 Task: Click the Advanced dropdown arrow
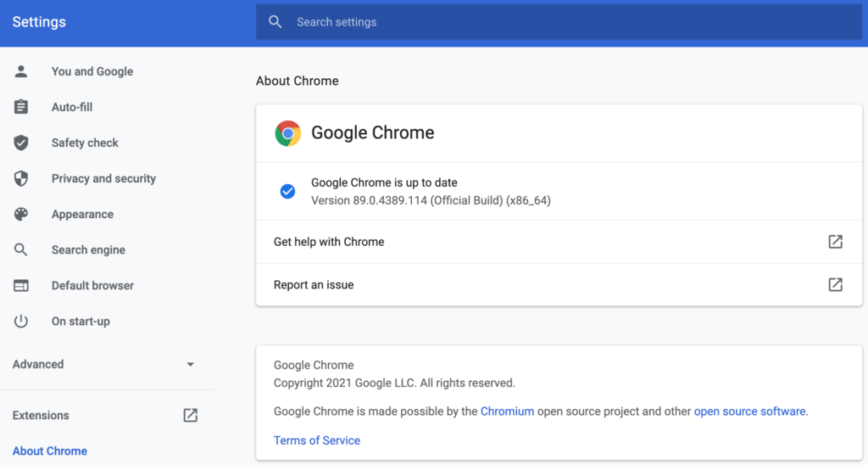[190, 365]
